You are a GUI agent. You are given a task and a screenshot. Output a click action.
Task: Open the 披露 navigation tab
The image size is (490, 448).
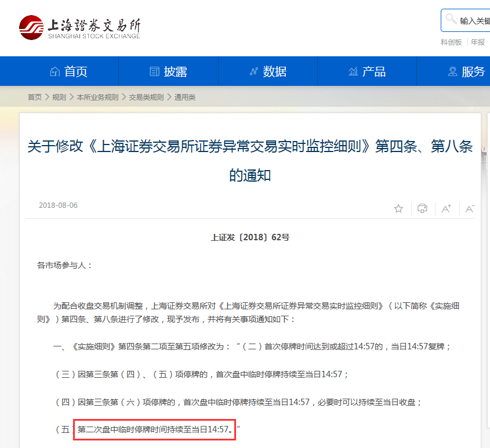point(168,71)
